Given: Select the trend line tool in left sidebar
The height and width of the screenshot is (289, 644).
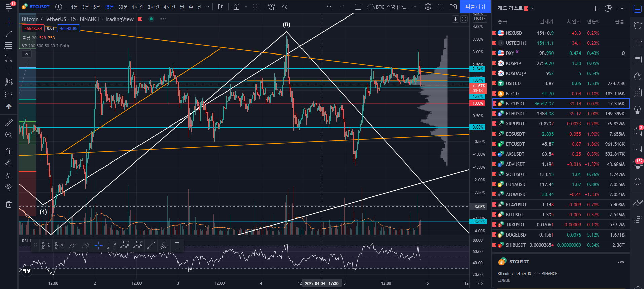Looking at the screenshot, I should [x=9, y=34].
